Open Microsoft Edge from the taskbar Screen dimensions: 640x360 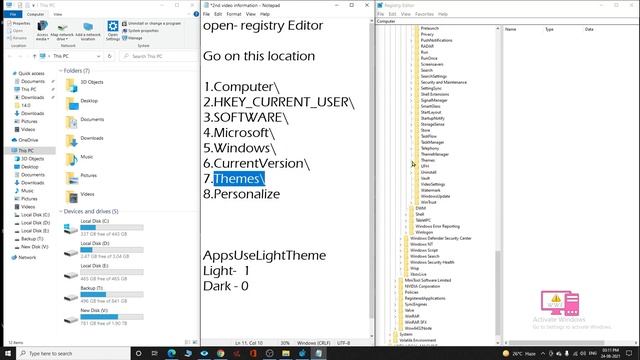coord(171,353)
